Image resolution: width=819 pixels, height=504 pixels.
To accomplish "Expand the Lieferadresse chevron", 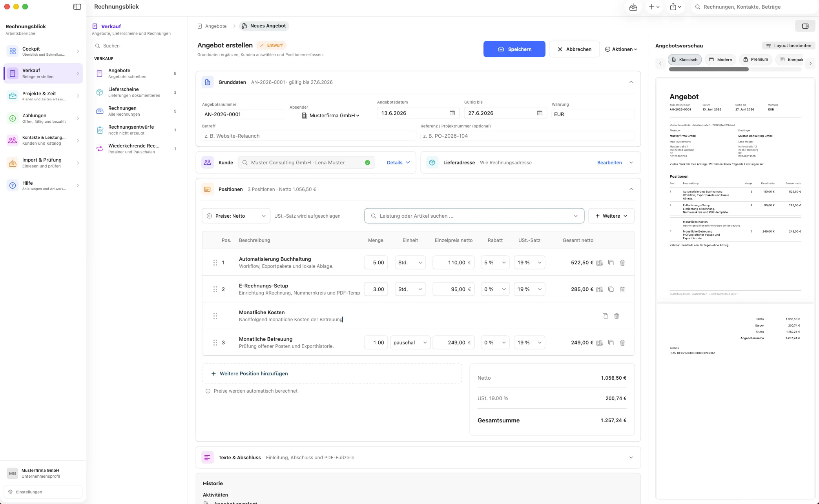I will pos(631,163).
